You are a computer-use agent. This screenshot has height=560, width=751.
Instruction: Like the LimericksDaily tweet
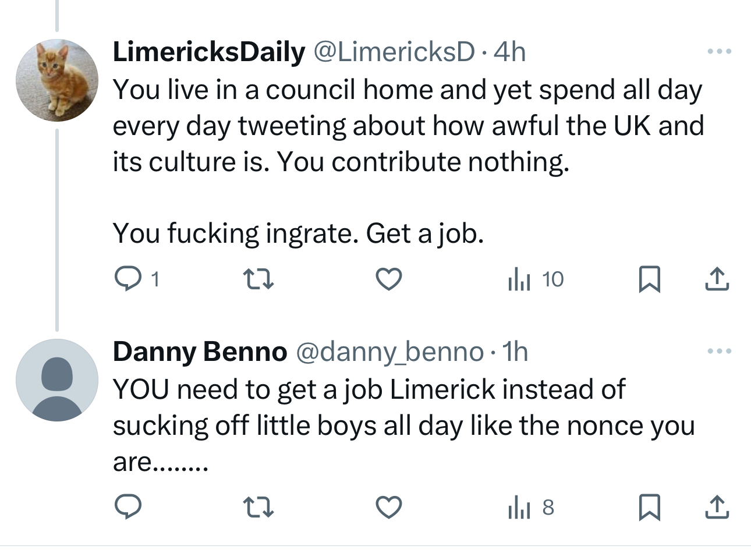click(388, 279)
